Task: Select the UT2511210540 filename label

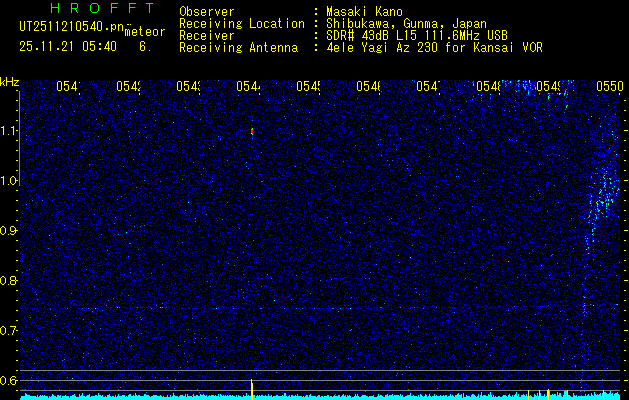Action: 71,27
